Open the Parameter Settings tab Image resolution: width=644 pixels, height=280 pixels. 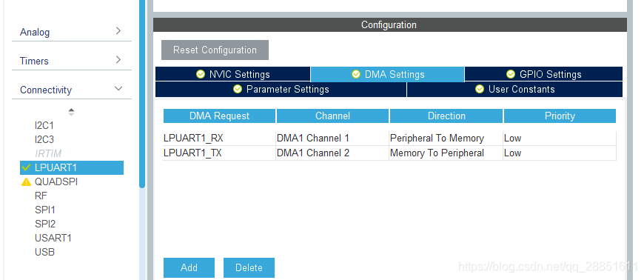(281, 89)
